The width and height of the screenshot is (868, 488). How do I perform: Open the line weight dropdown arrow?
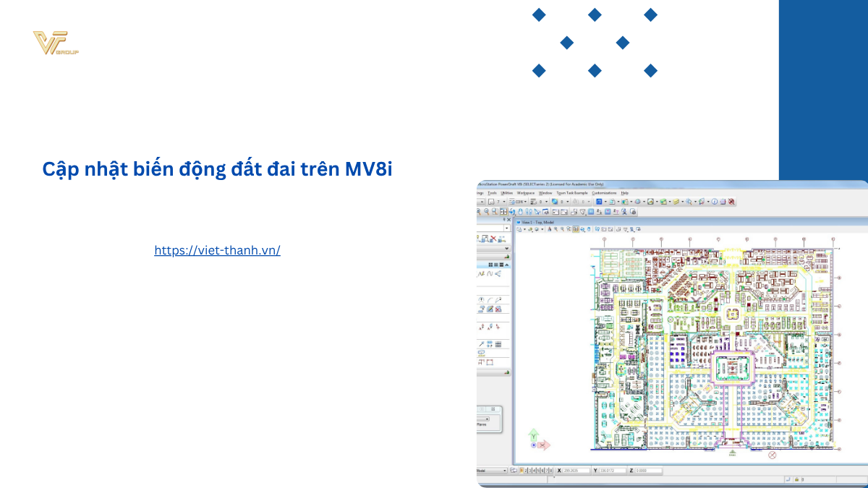pyautogui.click(x=545, y=202)
